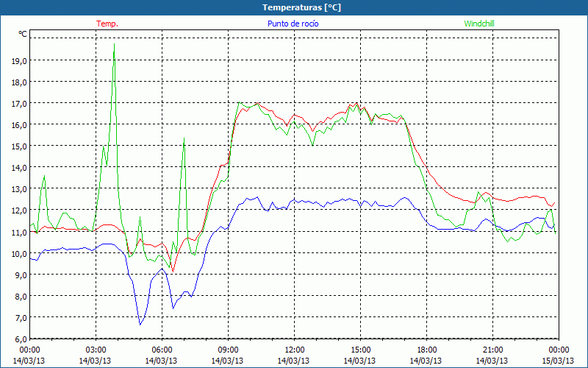Image resolution: width=588 pixels, height=368 pixels.
Task: Click the green Windchill spike near 07:00
Action: point(184,139)
